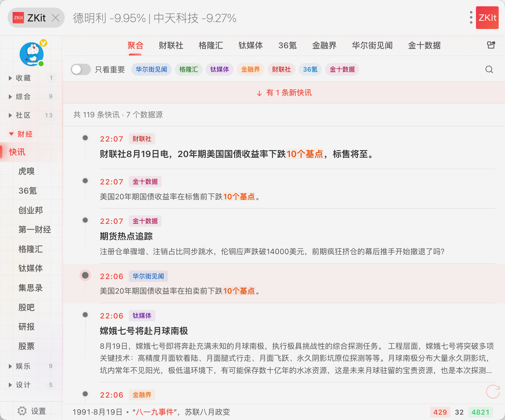The image size is (505, 420).
Task: Click the red ZKit logo button
Action: tap(487, 18)
